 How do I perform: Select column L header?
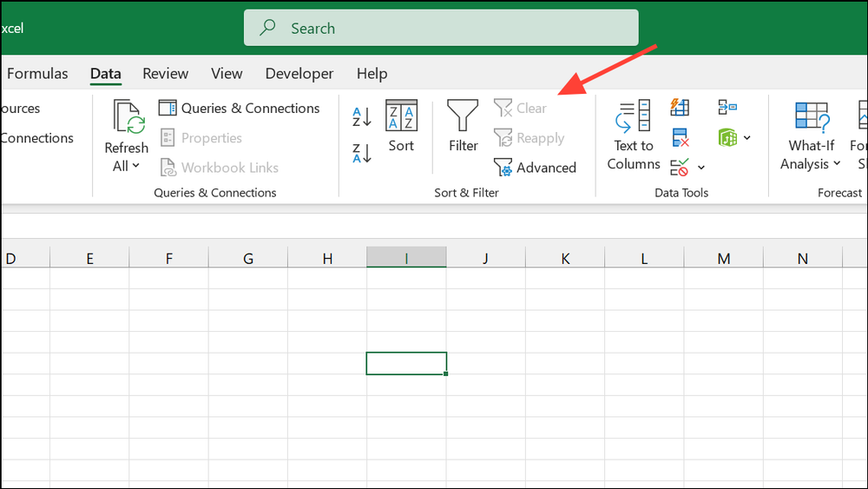(x=644, y=258)
